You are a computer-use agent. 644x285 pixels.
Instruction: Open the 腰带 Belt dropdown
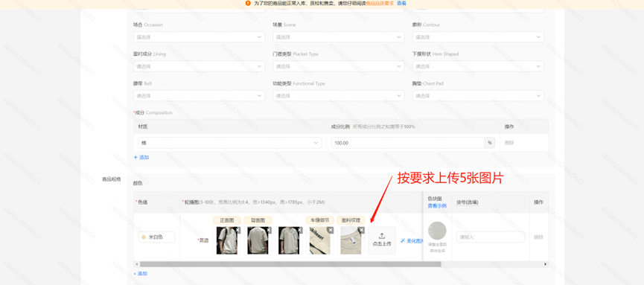200,96
